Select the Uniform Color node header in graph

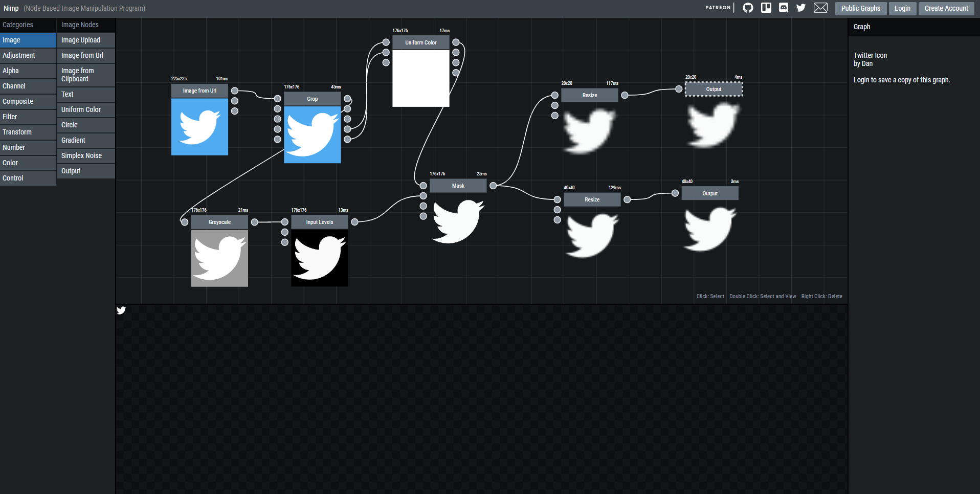click(421, 42)
